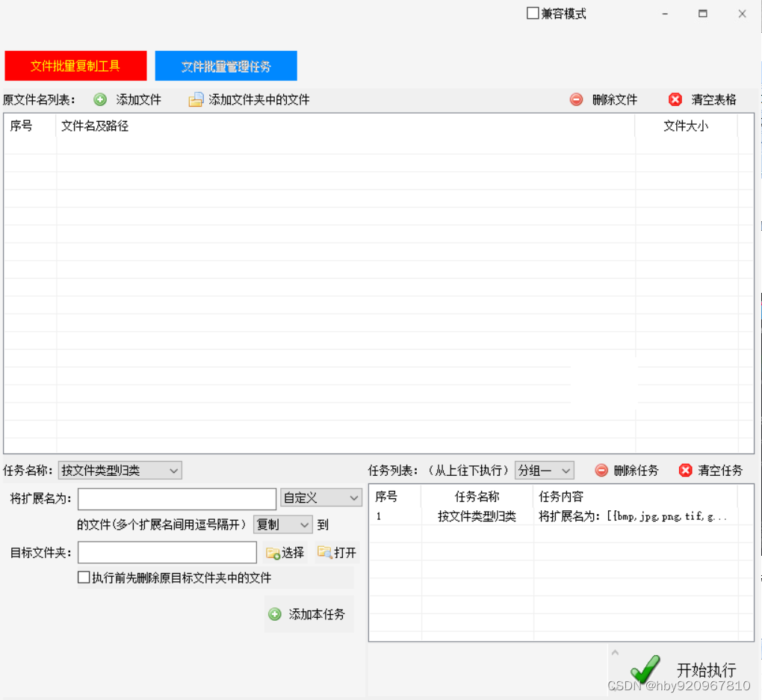Enable delete files in target folder before executing

pyautogui.click(x=84, y=577)
